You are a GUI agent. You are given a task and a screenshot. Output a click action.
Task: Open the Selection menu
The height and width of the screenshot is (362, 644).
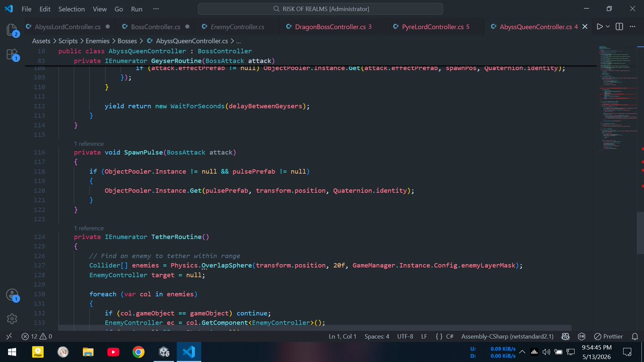(71, 9)
